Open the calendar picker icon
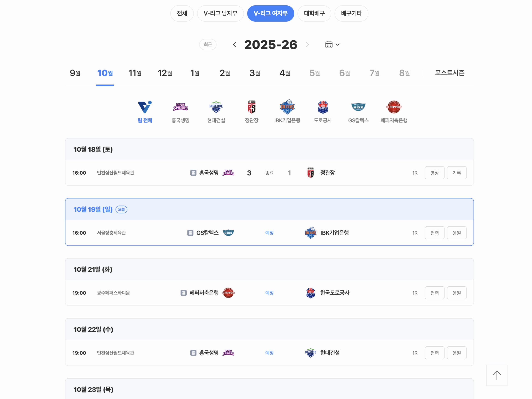Screen dimensions: 532x399 pos(329,44)
